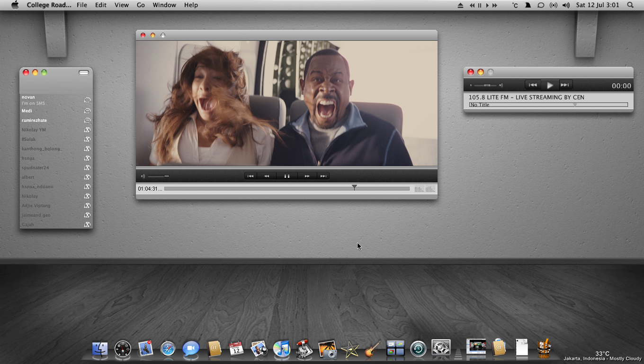The image size is (644, 364).
Task: Pause the movie in the video player
Action: (x=287, y=176)
